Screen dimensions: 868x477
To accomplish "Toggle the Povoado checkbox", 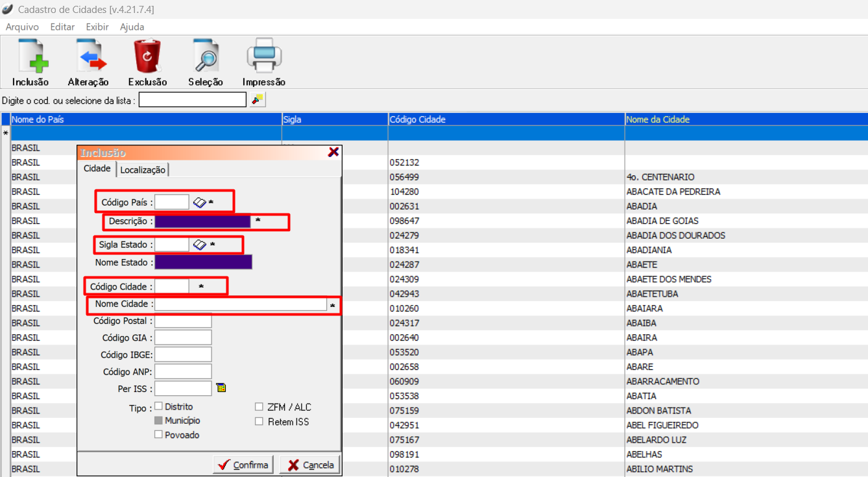I will 158,435.
